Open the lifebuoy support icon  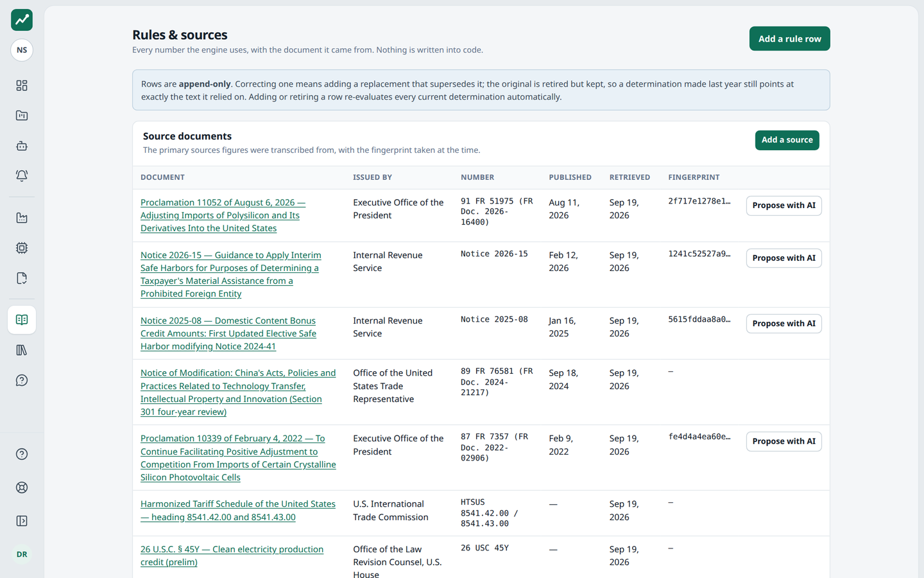(x=22, y=487)
